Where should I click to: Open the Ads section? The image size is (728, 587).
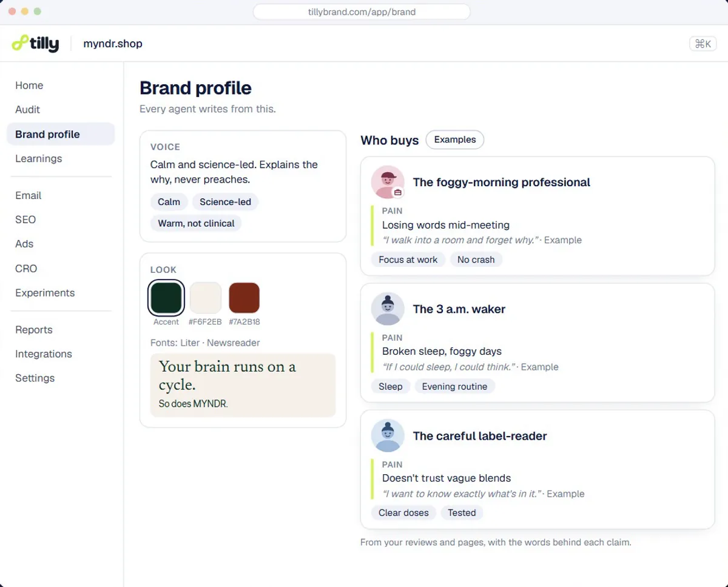(24, 244)
